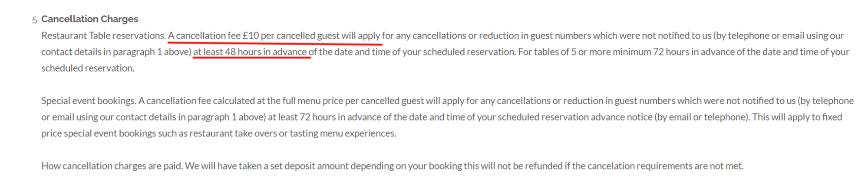Screen dimensions: 868x195
Task: Click the "How cancellation charges are paid." text
Action: (112, 166)
